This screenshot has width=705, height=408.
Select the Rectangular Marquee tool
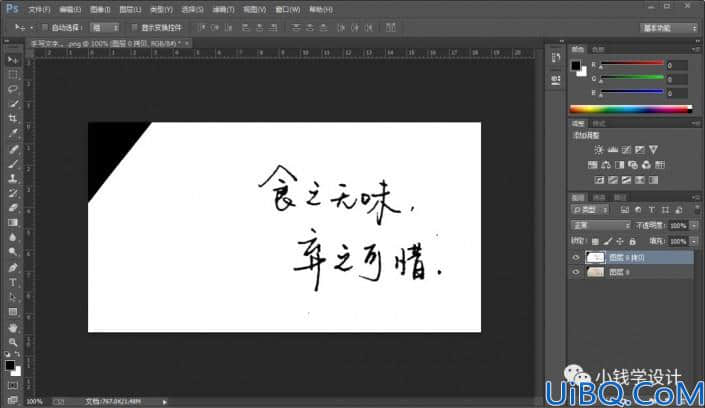point(13,75)
